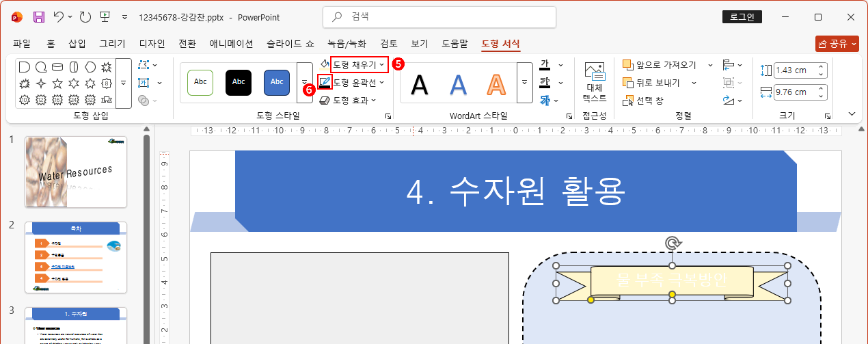Viewport: 868px width, 344px height.
Task: Open the Customize Quick Access Toolbar arrow
Action: 124,16
